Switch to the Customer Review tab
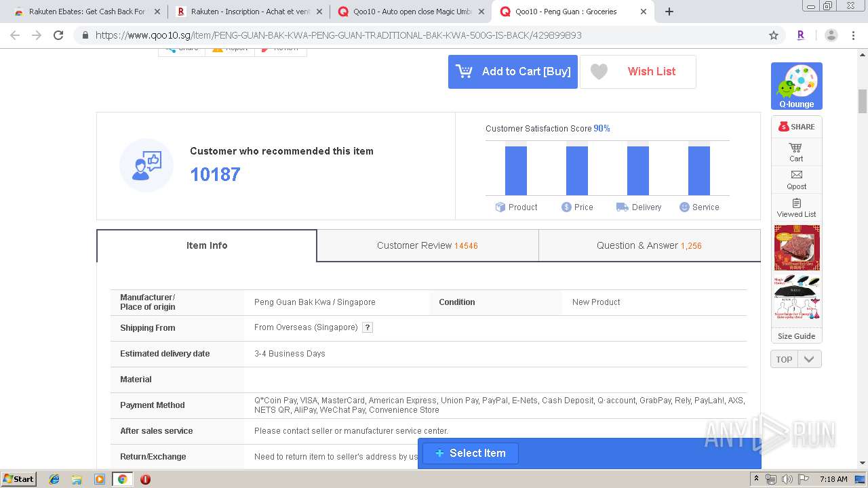 click(x=427, y=245)
